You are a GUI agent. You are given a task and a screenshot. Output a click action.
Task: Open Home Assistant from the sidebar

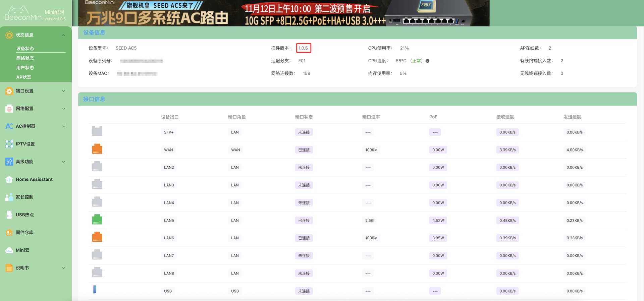click(34, 179)
